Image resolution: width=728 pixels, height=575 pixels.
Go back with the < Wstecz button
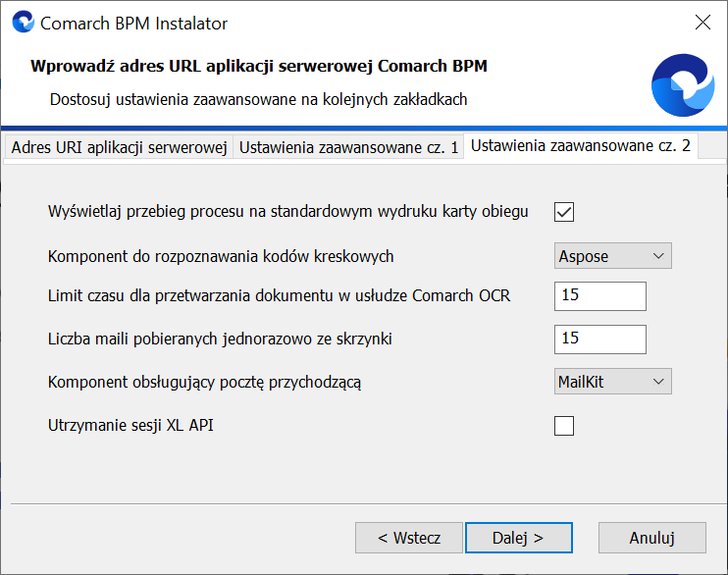409,538
